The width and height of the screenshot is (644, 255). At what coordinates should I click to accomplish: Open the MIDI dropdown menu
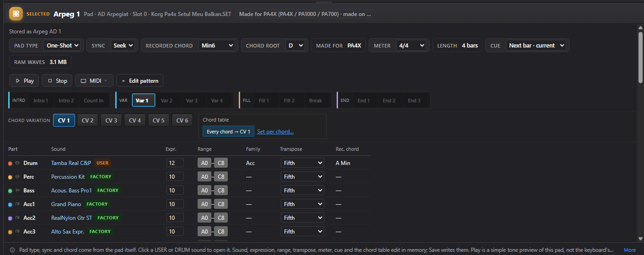pos(94,81)
